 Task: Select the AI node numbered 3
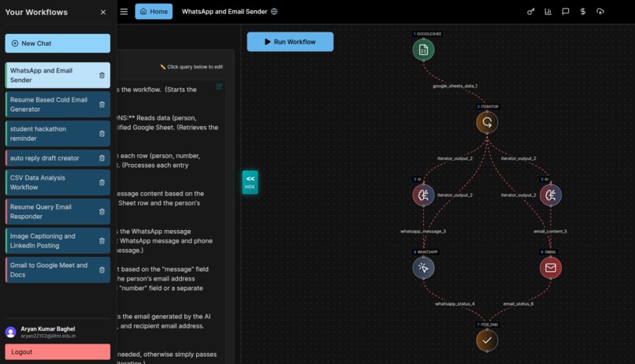click(423, 195)
